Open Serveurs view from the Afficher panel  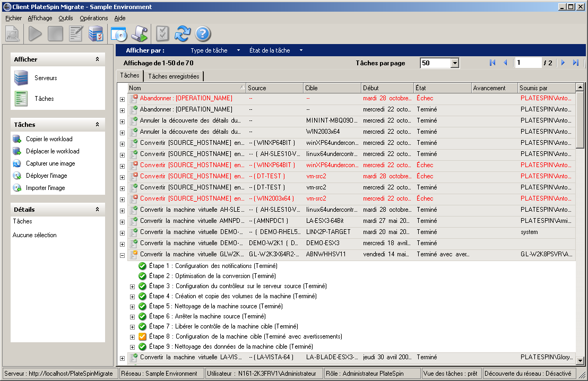pos(46,78)
